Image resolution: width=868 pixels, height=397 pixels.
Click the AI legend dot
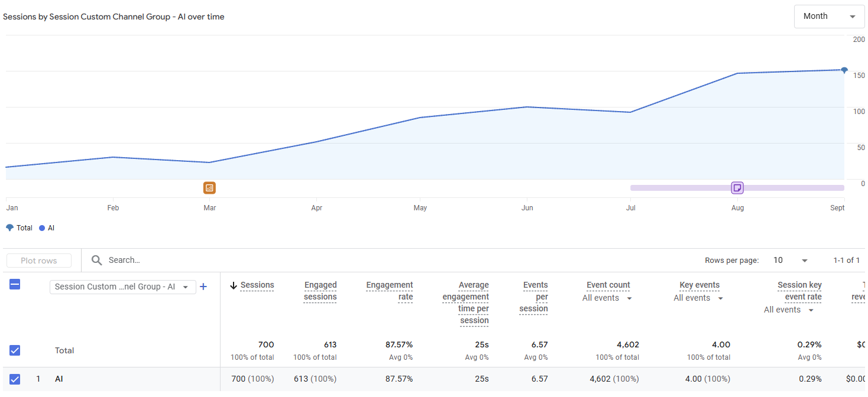coord(42,228)
